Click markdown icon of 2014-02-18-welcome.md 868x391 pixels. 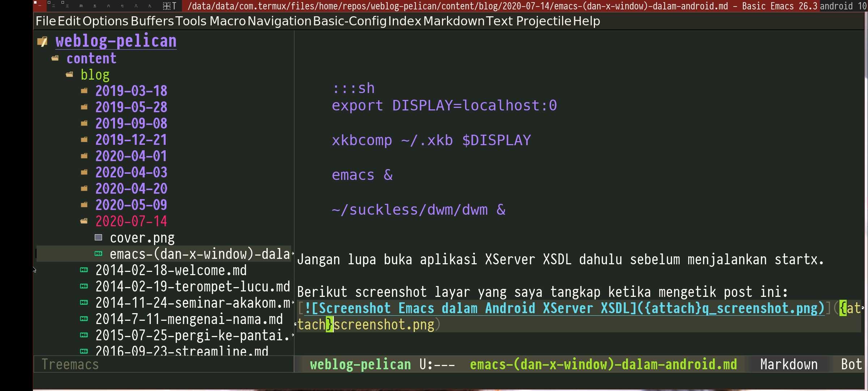[84, 270]
